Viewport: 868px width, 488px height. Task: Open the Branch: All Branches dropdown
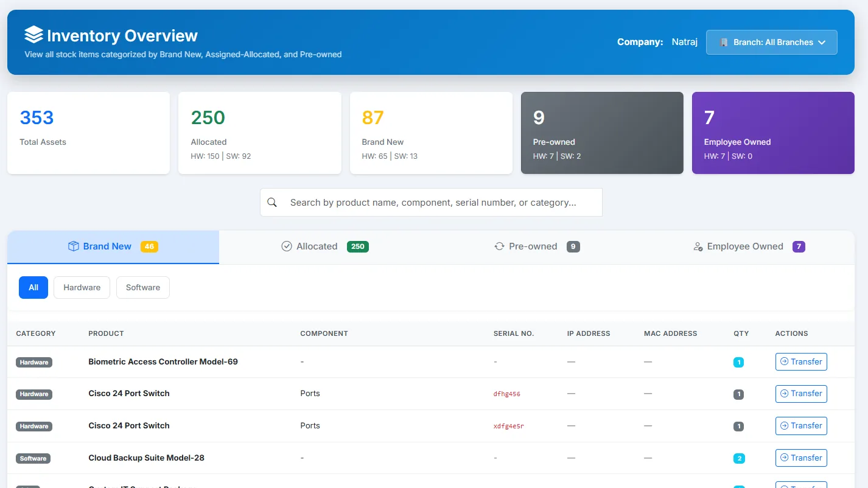(772, 43)
